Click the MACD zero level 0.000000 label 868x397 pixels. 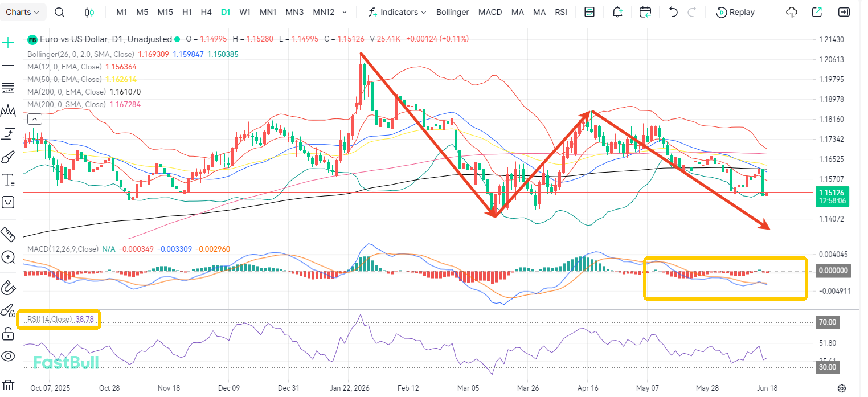tap(832, 271)
